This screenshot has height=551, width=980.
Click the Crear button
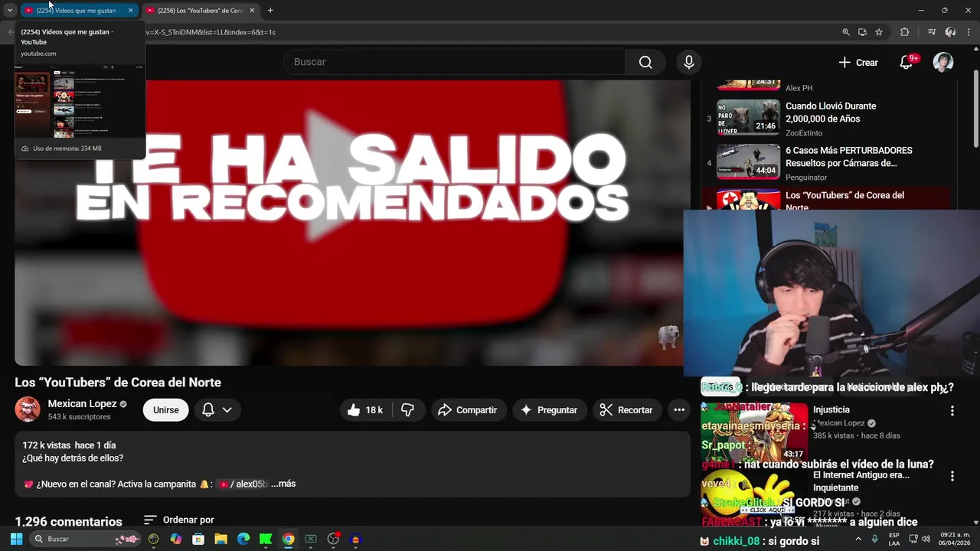pos(858,62)
